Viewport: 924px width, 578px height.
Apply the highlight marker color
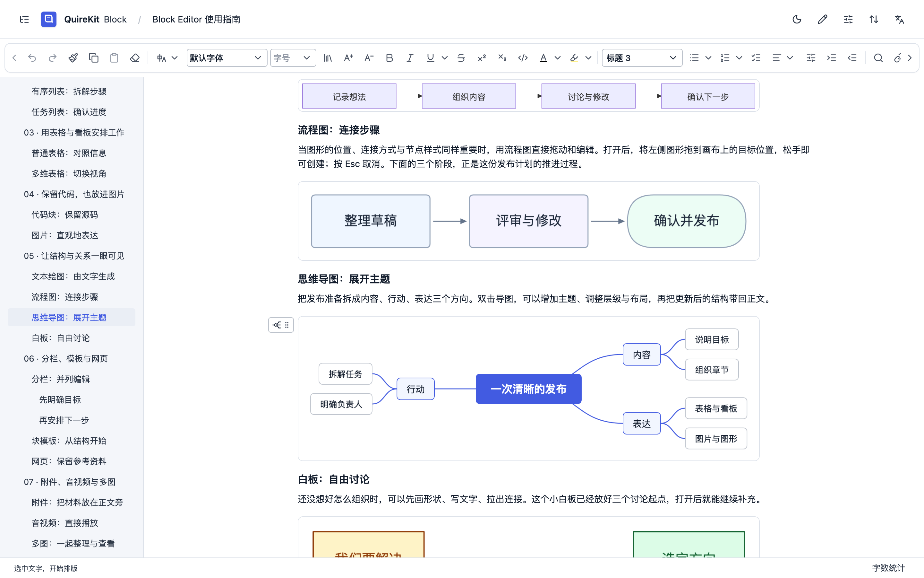pyautogui.click(x=574, y=58)
